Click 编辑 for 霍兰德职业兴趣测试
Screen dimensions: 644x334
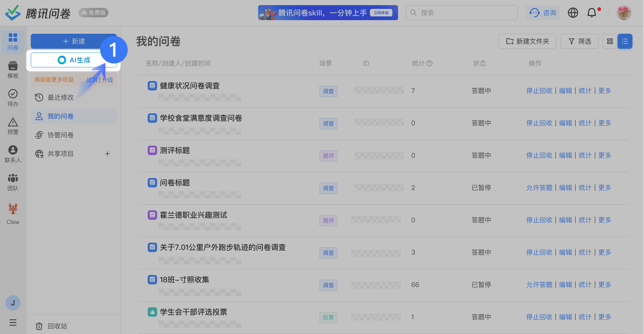pos(566,220)
